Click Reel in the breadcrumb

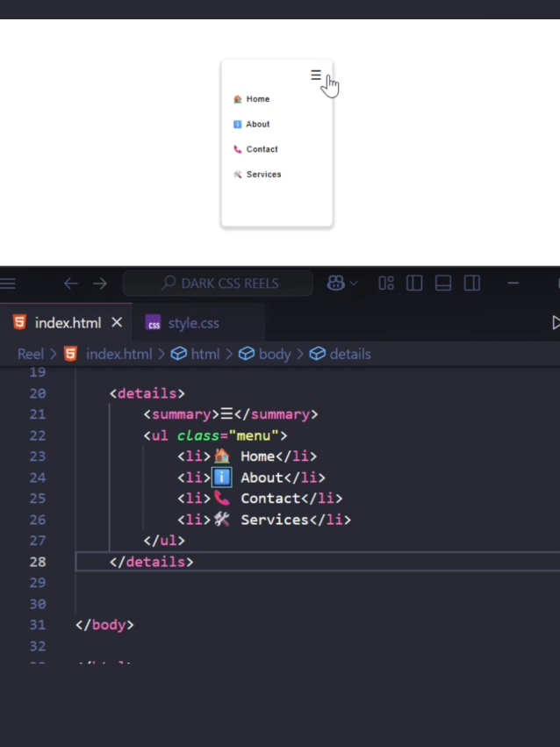coord(31,354)
